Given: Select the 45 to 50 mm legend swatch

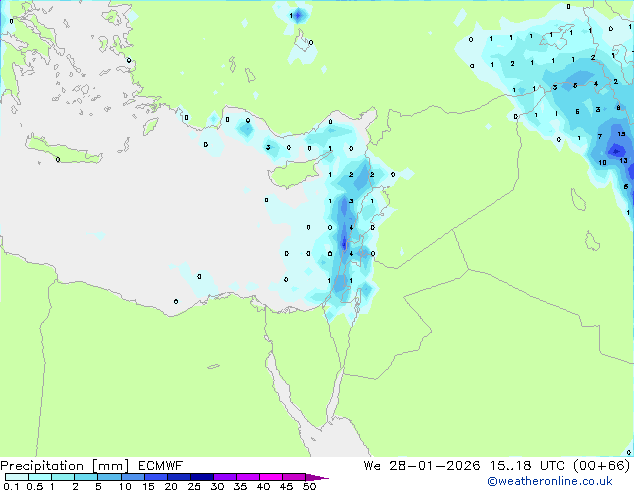Looking at the screenshot, I should [294, 477].
